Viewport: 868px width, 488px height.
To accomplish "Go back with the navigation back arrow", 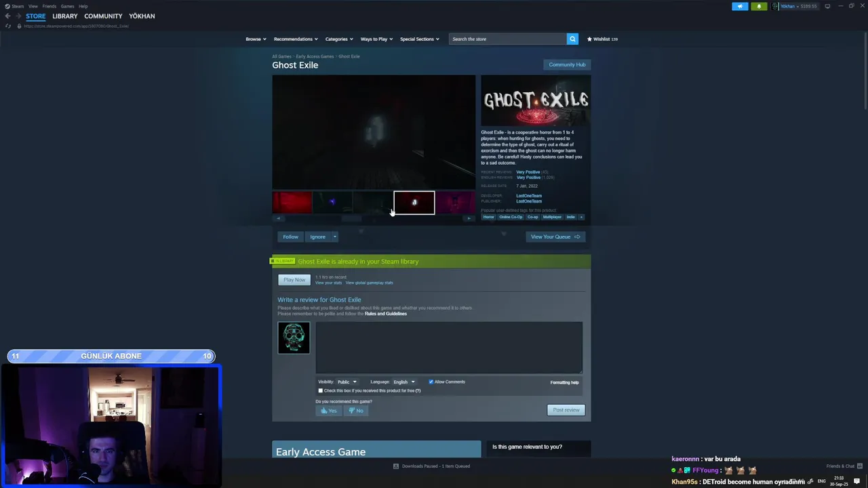I will point(7,16).
